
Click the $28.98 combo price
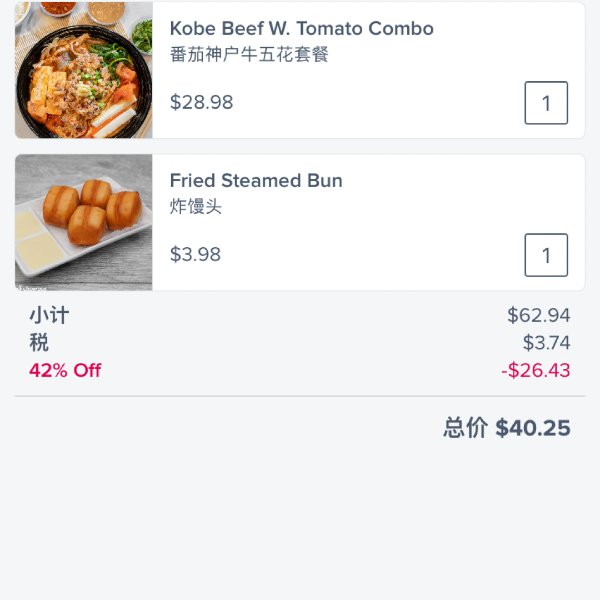click(x=202, y=102)
